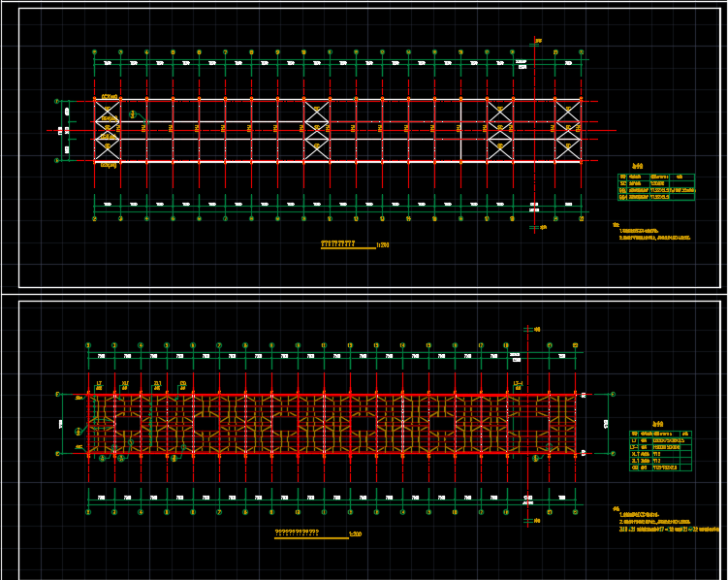This screenshot has width=728, height=580.
Task: Select the 1:200 scale label of upper drawing
Action: (383, 244)
